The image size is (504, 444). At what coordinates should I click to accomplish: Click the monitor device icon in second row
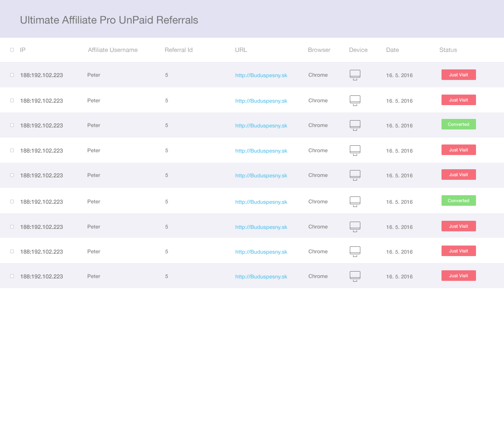click(355, 101)
